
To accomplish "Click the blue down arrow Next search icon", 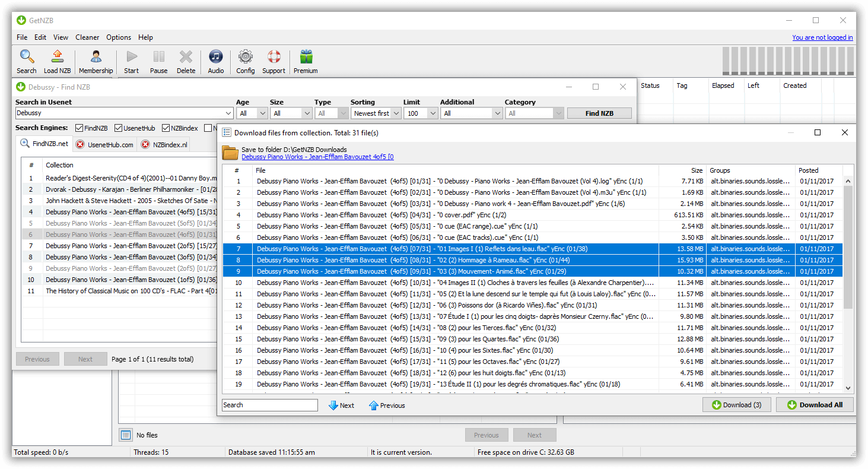I will coord(333,405).
